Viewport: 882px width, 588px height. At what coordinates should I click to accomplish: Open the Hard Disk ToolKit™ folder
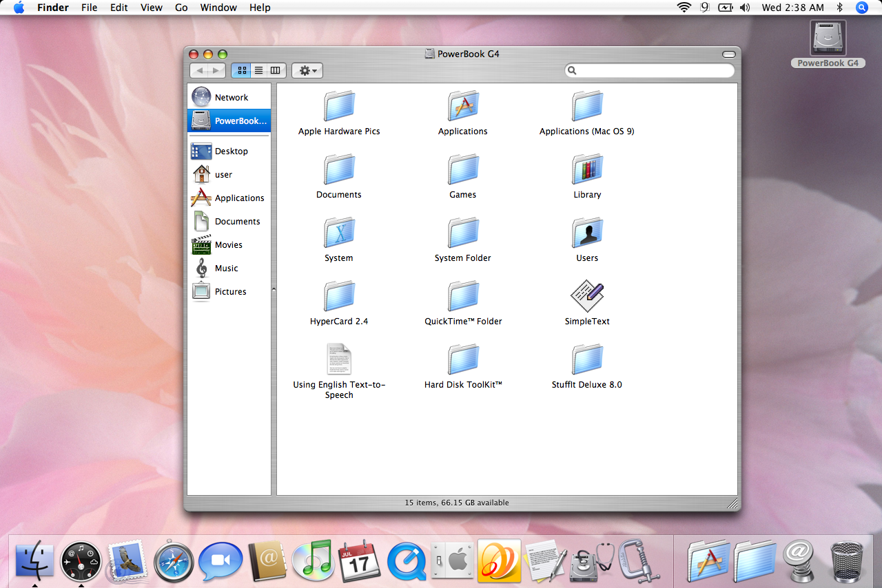463,359
